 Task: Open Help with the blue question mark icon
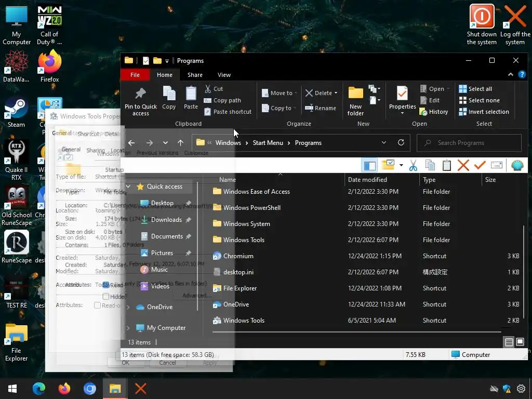click(522, 75)
